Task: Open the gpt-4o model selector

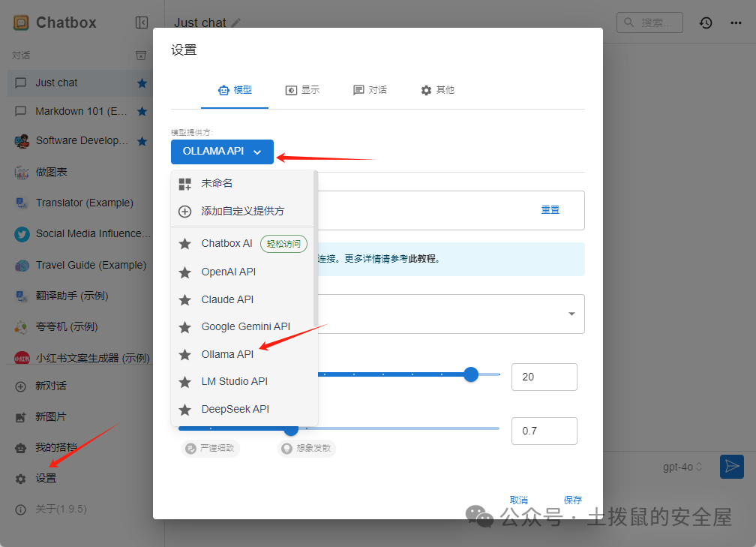Action: tap(682, 467)
